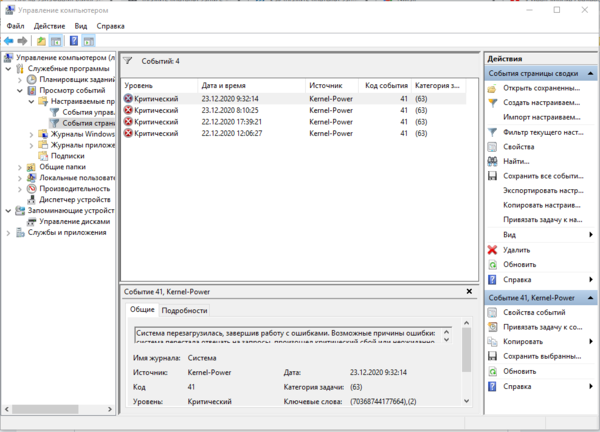The image size is (600, 432).
Task: Click the up-one-level folder toolbar icon
Action: click(x=41, y=41)
